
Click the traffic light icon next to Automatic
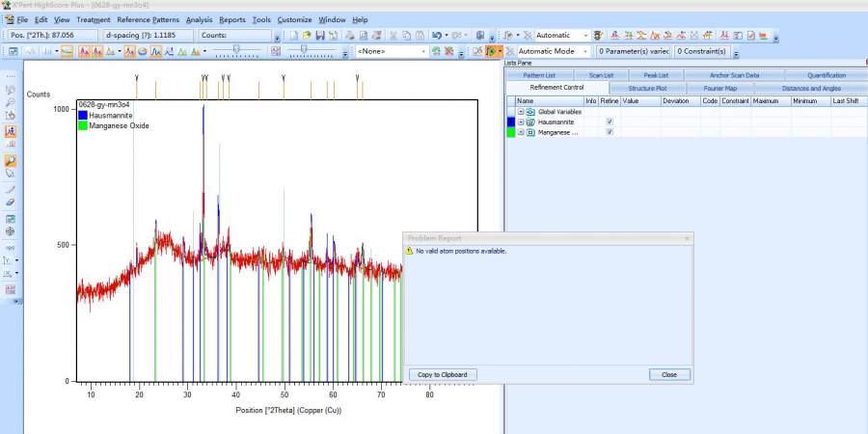point(598,36)
